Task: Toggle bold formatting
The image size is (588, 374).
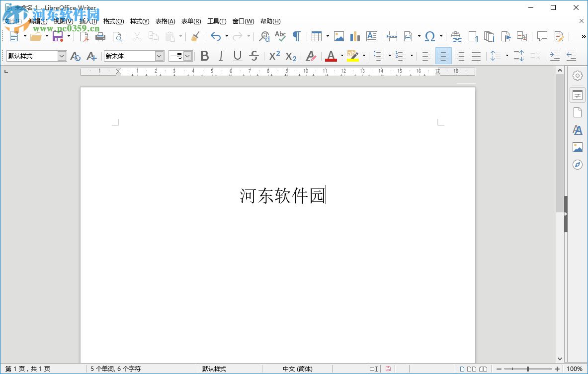Action: [204, 56]
